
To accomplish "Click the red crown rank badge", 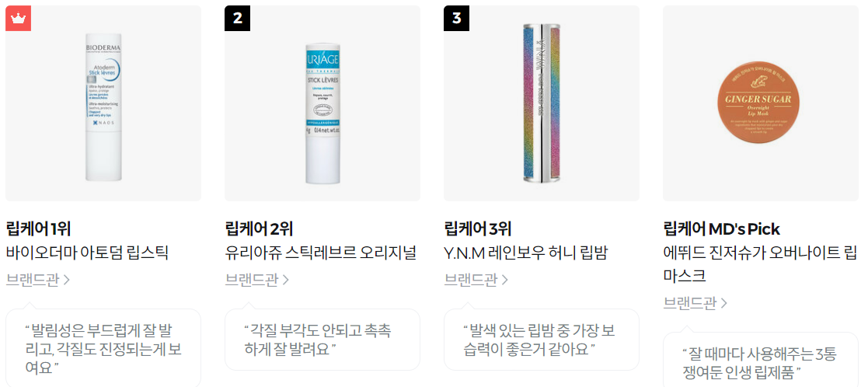I will [19, 19].
